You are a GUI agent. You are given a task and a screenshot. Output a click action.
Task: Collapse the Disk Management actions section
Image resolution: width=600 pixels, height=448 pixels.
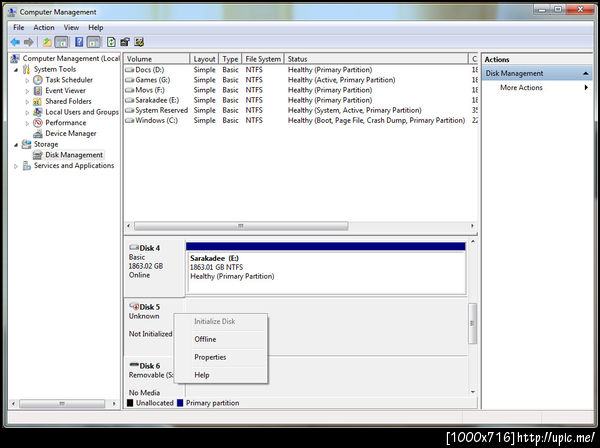pos(585,73)
